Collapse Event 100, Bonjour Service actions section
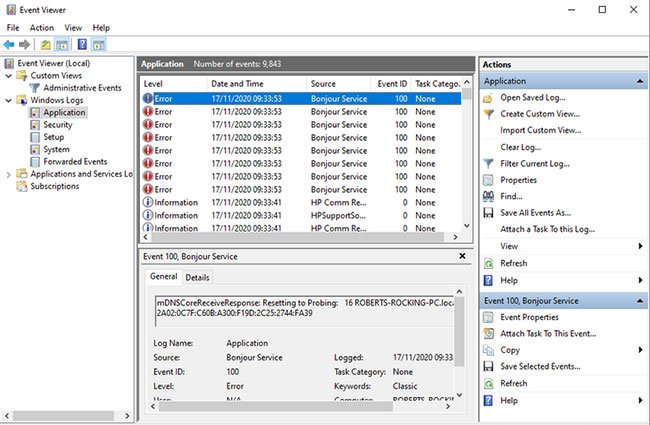The image size is (650, 425). [640, 301]
